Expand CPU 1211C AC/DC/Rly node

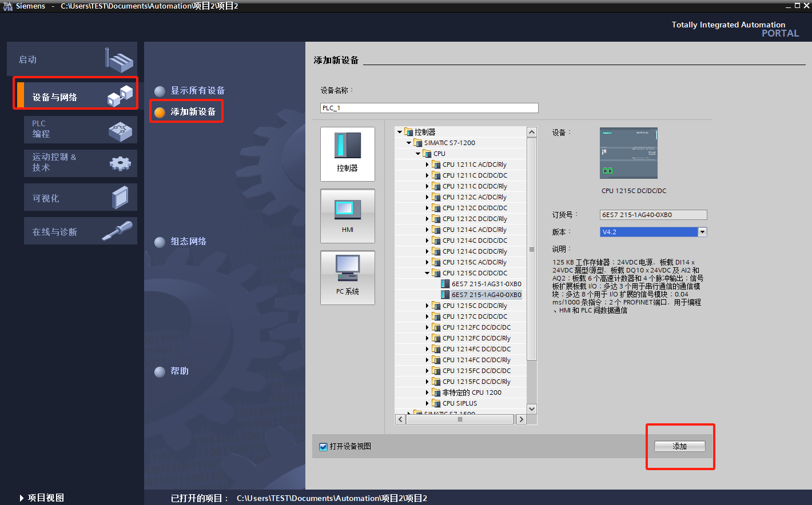pyautogui.click(x=427, y=165)
